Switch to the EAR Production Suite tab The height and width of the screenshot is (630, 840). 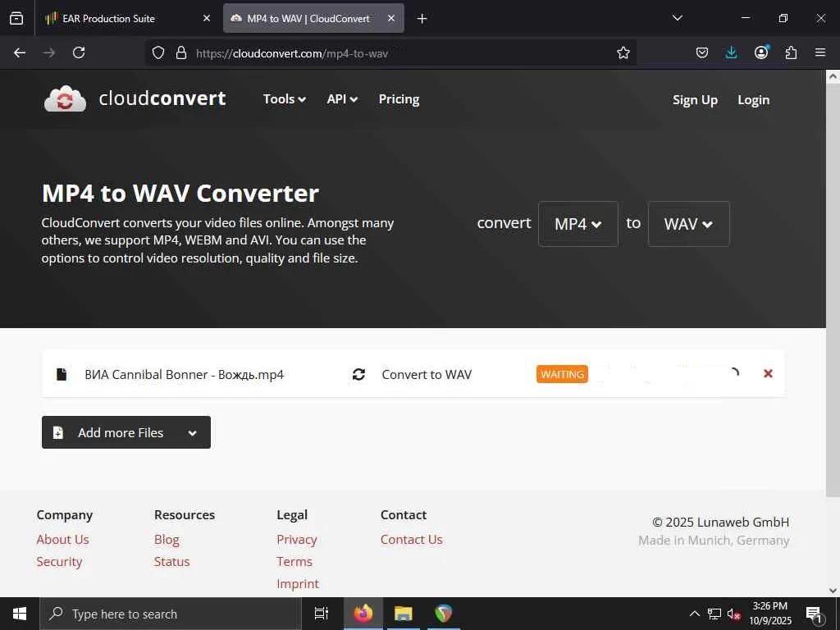pyautogui.click(x=127, y=18)
